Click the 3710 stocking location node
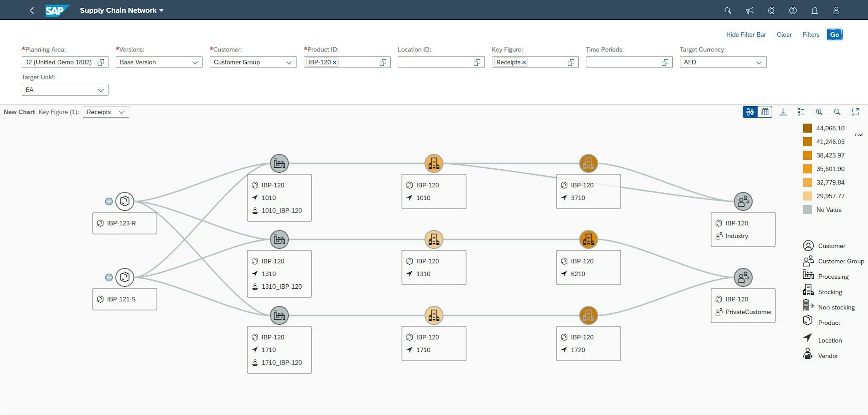This screenshot has width=868, height=415. [588, 163]
